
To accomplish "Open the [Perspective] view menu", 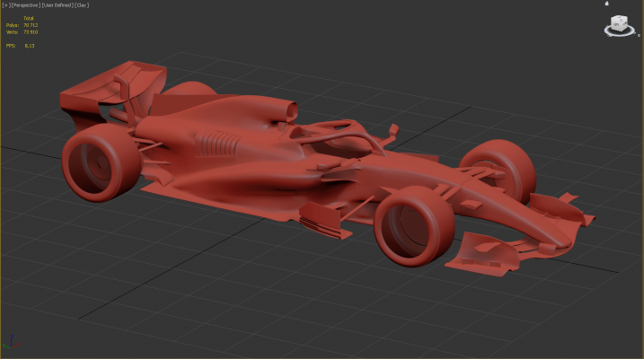I will click(x=24, y=4).
